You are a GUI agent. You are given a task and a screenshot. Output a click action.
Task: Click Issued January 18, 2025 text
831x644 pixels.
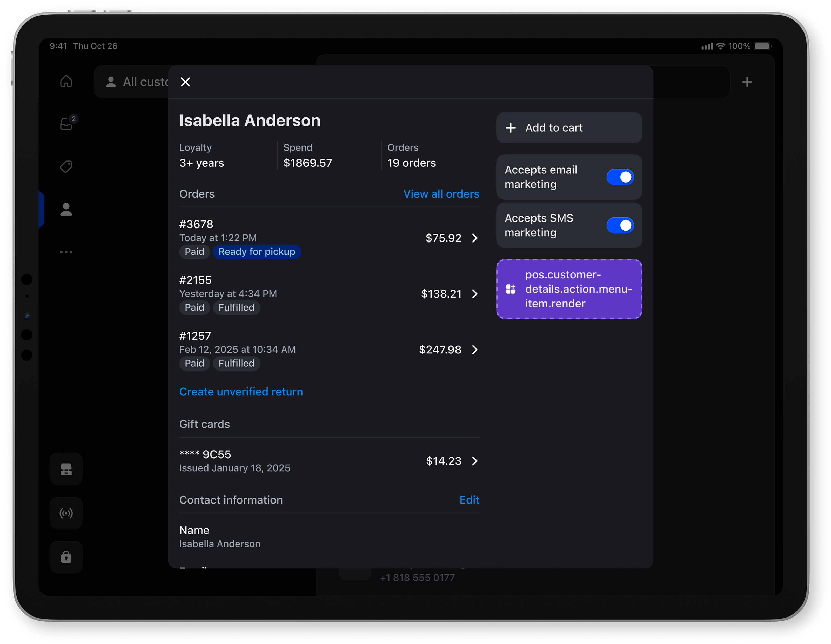[x=235, y=468]
